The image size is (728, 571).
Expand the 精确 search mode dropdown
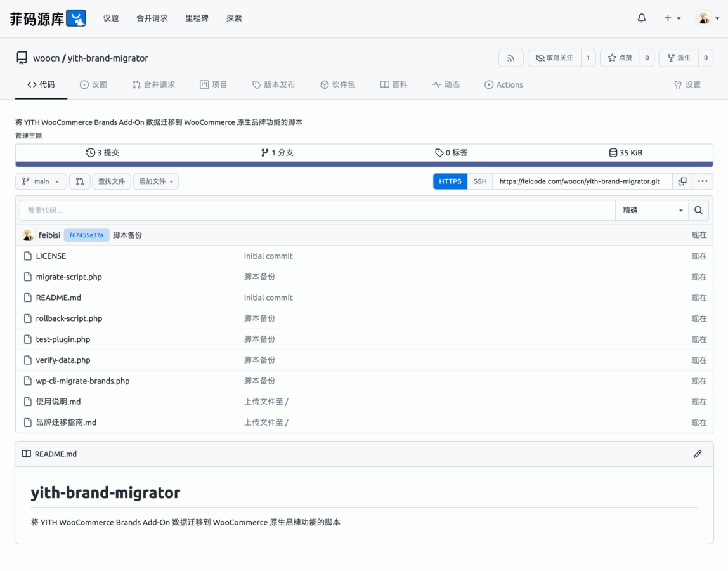click(653, 210)
